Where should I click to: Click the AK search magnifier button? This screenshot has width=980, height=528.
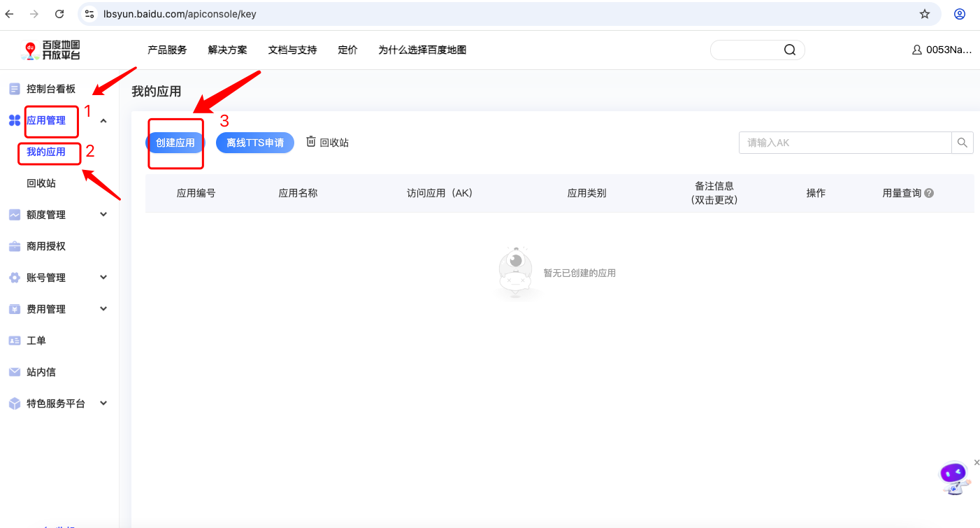point(963,143)
